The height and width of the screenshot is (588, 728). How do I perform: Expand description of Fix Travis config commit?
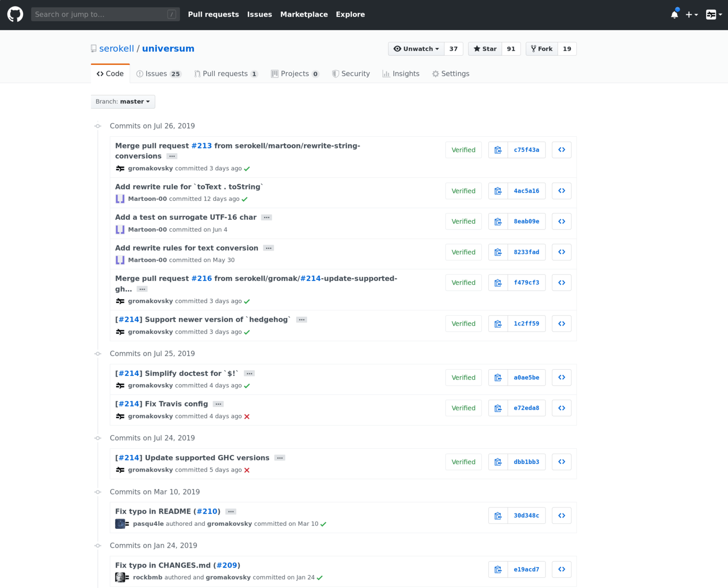[218, 404]
